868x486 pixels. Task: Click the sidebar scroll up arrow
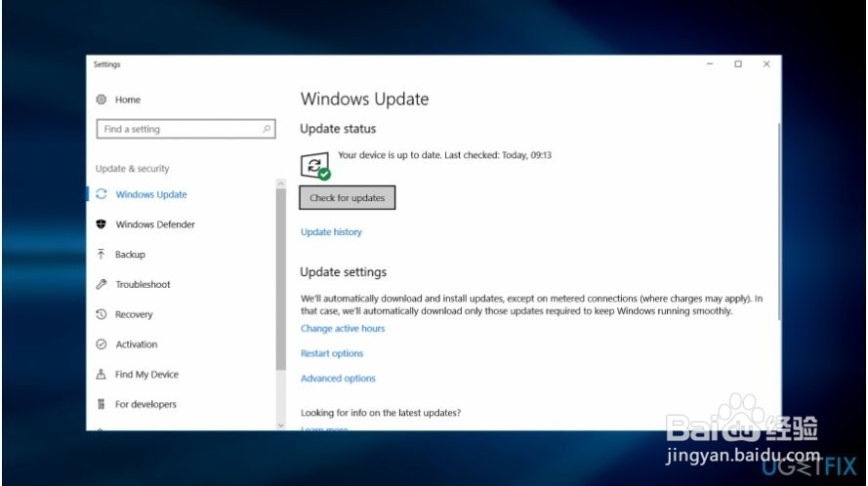(x=280, y=183)
